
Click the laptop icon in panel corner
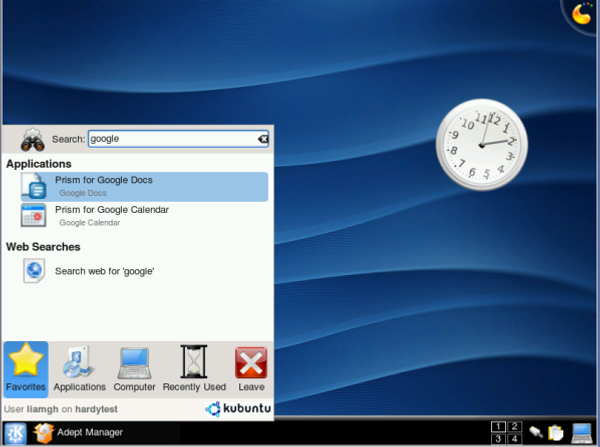point(582,433)
